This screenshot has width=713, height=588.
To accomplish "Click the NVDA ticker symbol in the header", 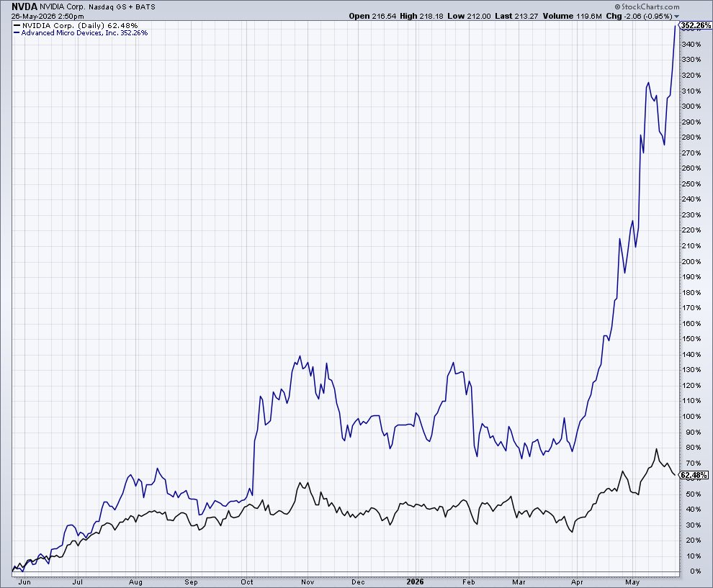I will (x=24, y=6).
